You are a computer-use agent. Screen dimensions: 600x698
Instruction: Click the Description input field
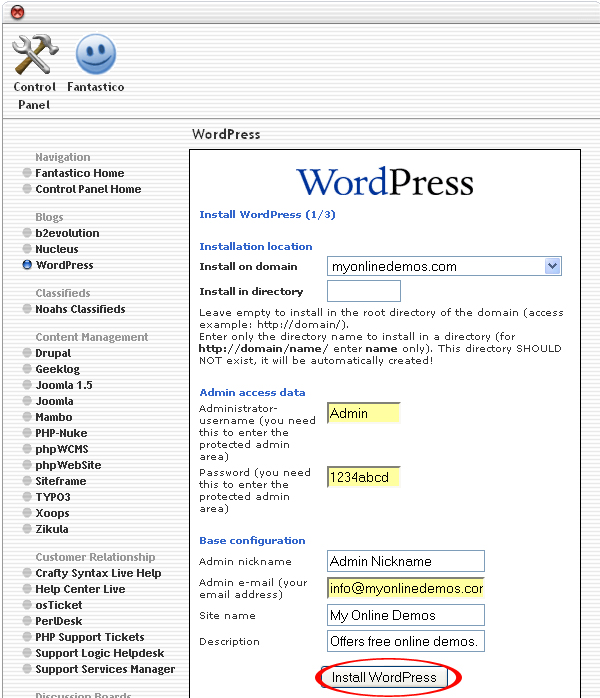405,641
